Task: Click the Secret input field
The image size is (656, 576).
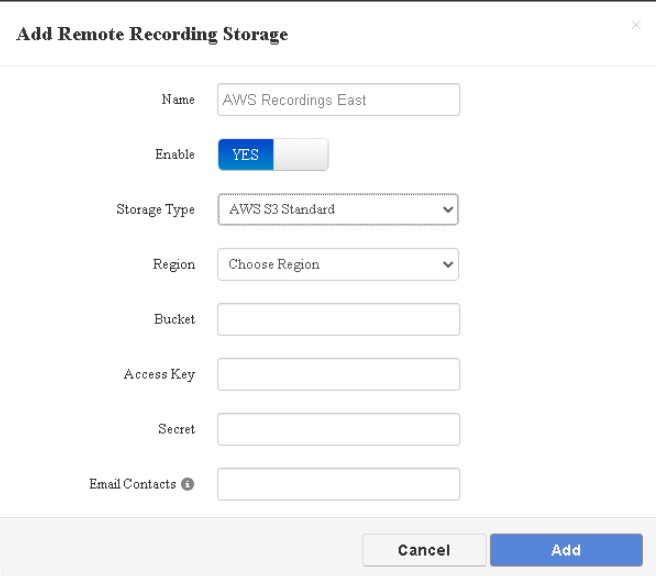Action: click(338, 429)
